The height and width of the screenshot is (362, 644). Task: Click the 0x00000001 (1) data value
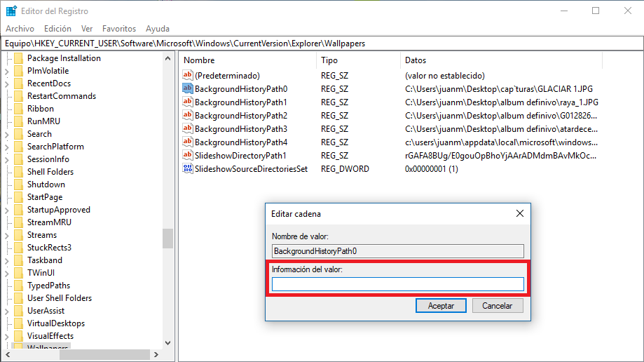click(x=431, y=168)
